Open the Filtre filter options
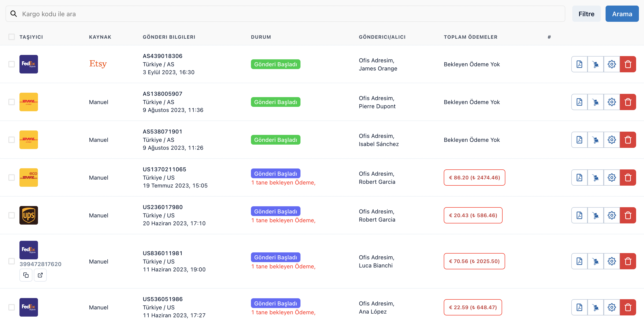644x324 pixels. point(586,14)
